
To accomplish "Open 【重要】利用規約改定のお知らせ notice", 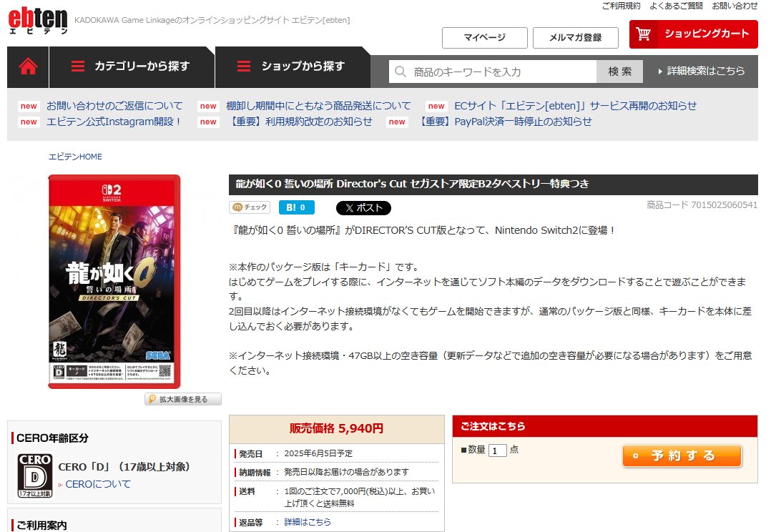I will (300, 122).
